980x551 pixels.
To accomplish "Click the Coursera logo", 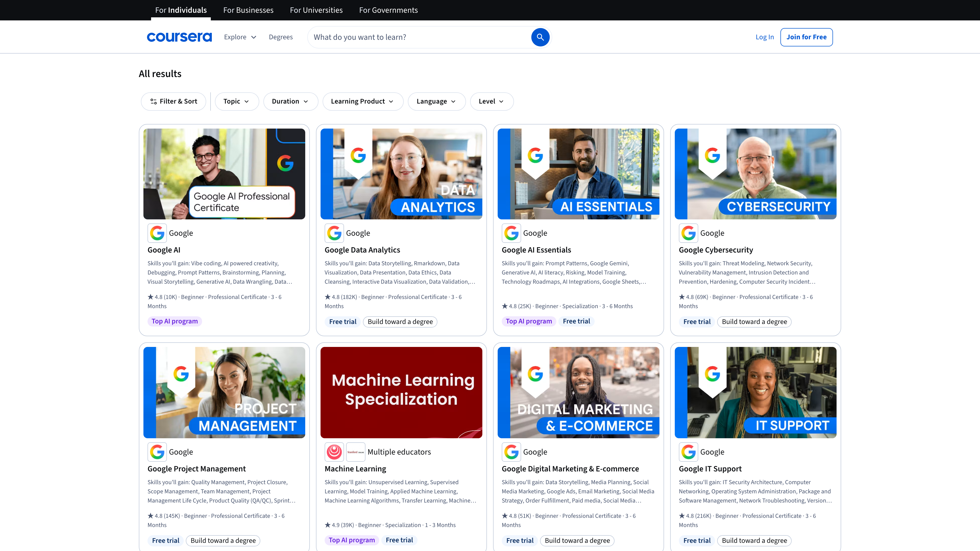I will pos(179,37).
